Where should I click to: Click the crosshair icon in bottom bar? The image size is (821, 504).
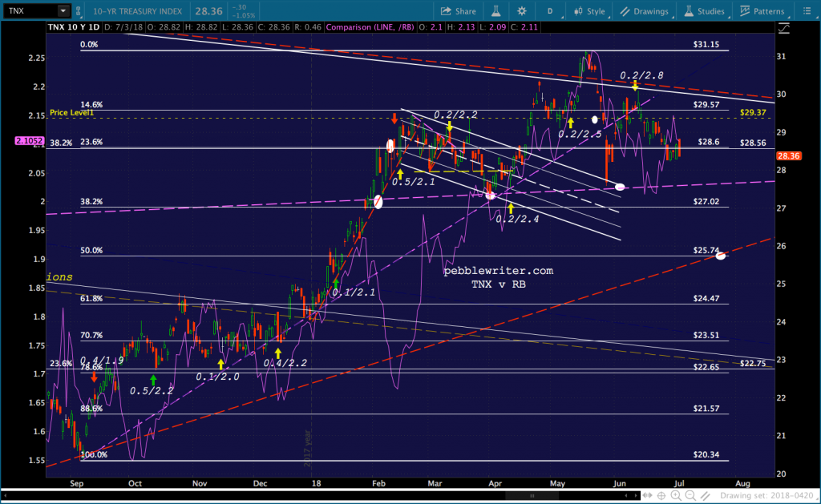pos(661,495)
